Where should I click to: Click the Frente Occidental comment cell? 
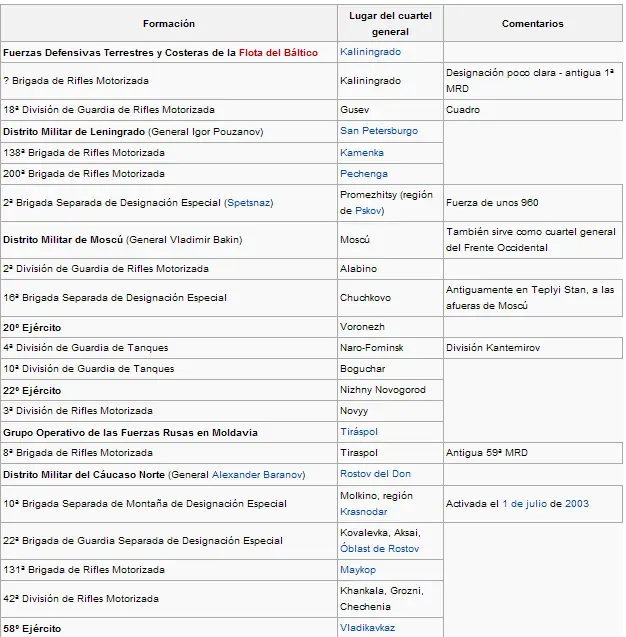pyautogui.click(x=533, y=240)
